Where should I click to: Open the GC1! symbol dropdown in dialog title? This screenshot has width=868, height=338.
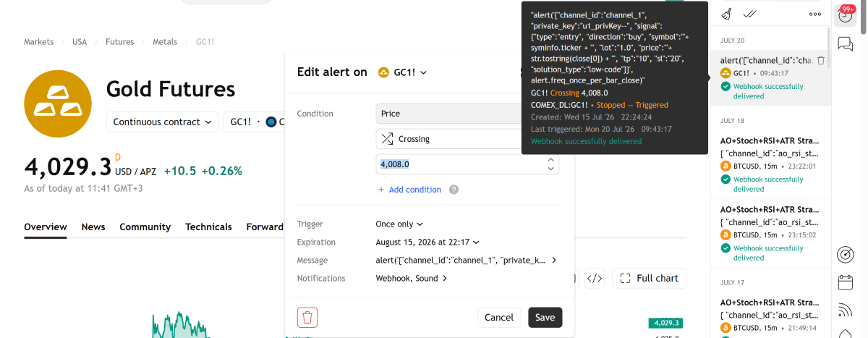(402, 72)
